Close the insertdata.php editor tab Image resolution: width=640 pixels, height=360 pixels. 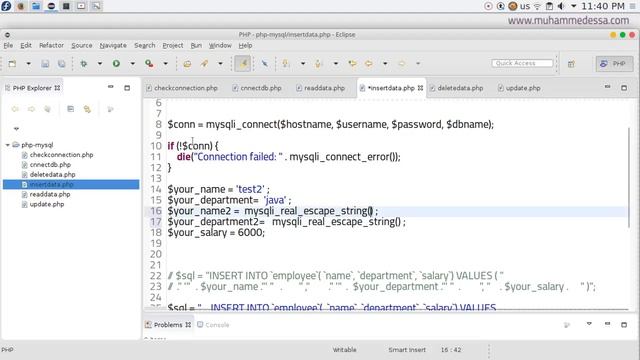point(420,88)
